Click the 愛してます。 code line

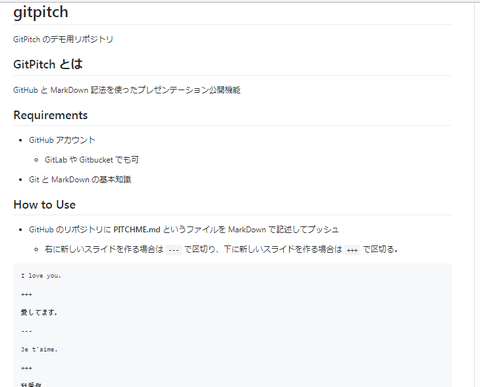(x=39, y=313)
